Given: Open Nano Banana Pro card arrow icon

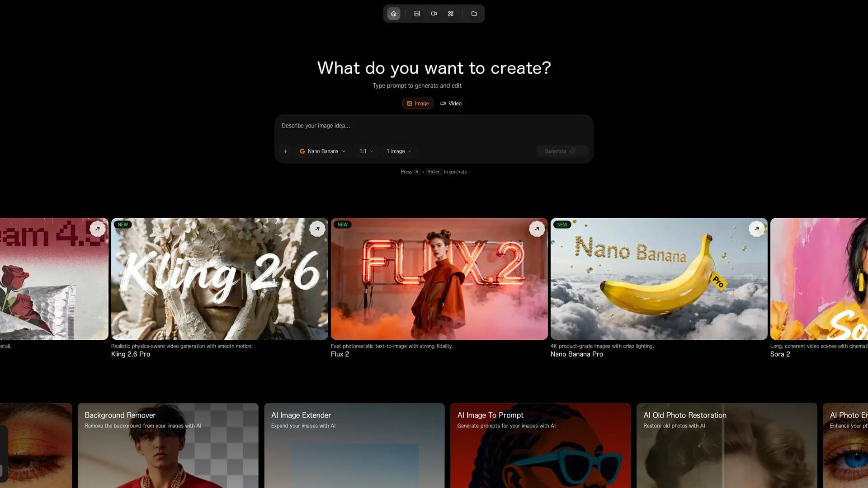Looking at the screenshot, I should point(756,229).
